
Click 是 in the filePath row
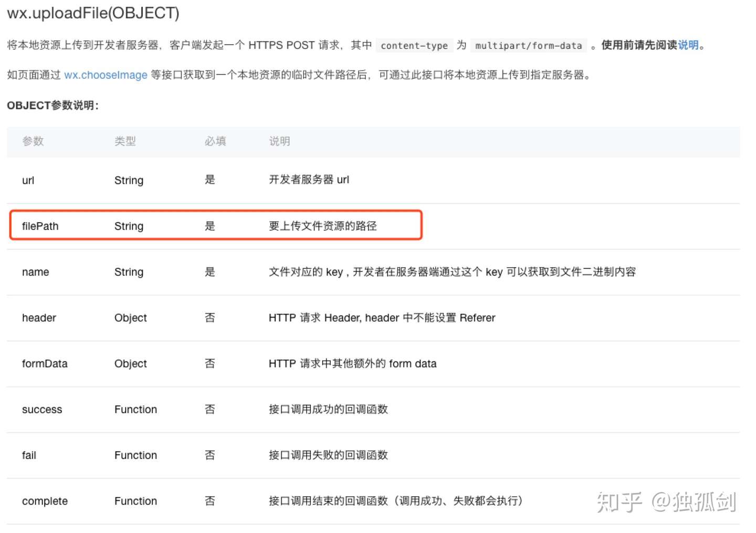[210, 226]
